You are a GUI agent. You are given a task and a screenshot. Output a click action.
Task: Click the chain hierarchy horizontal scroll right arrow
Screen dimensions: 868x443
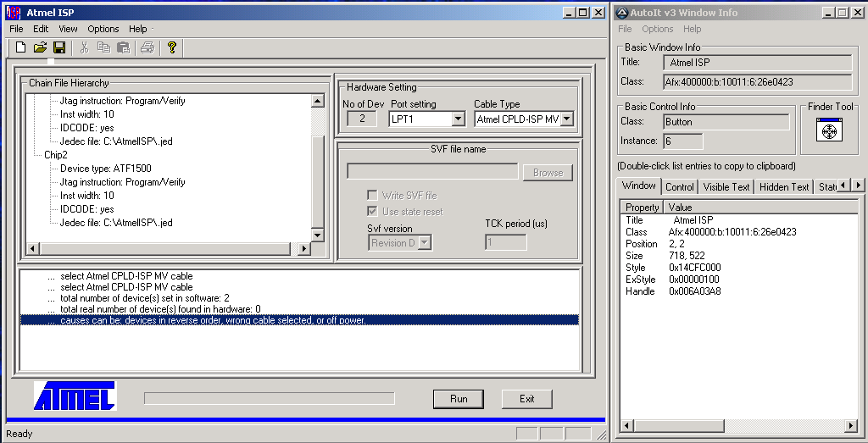[304, 249]
